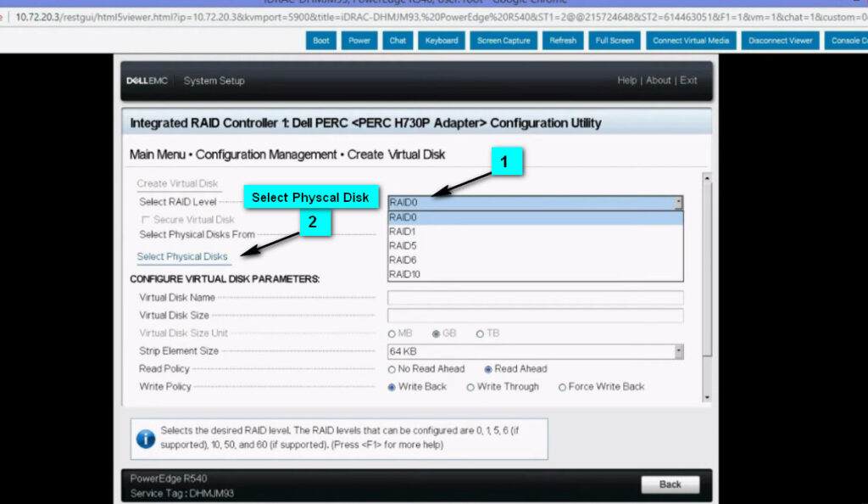Choose RAID1 from the dropdown list
Image resolution: width=868 pixels, height=504 pixels.
pyautogui.click(x=536, y=232)
